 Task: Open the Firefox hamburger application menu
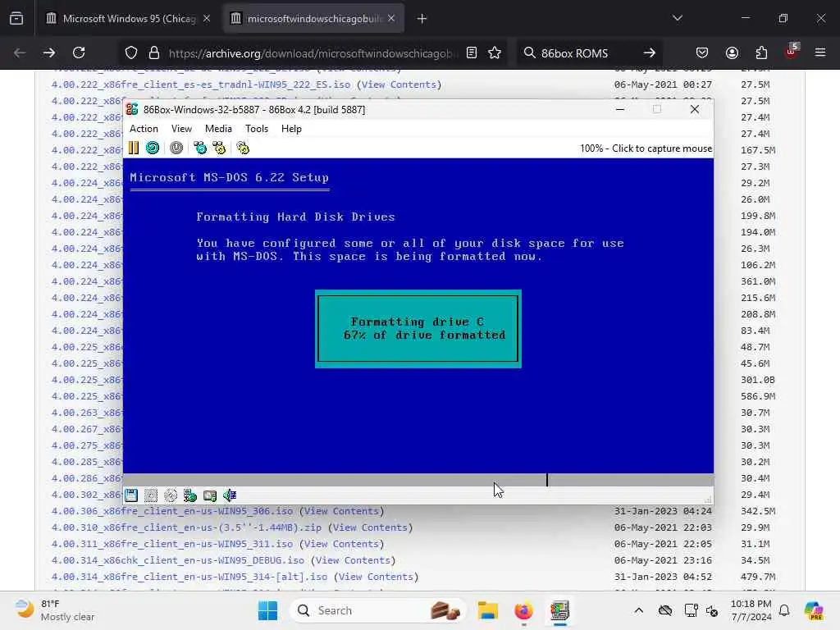click(x=820, y=52)
